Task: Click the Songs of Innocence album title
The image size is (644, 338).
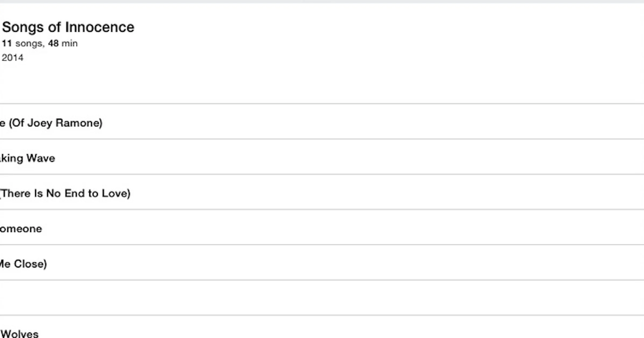Action: (68, 27)
